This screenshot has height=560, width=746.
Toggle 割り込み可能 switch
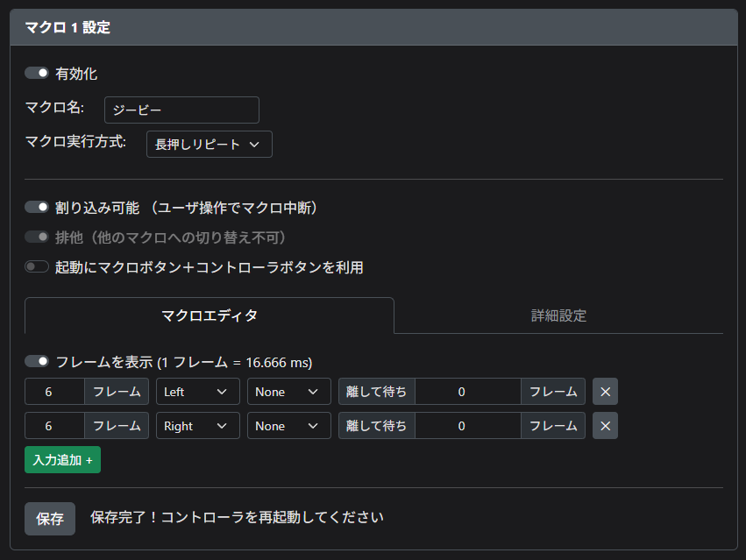pos(37,207)
